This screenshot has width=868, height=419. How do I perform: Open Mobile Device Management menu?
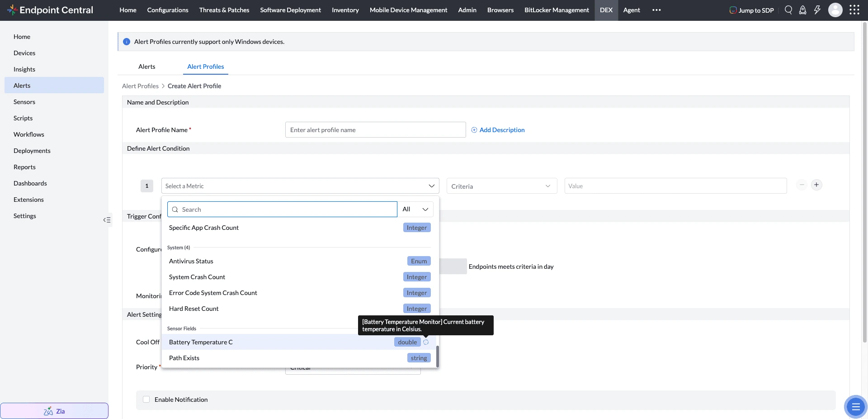(x=408, y=10)
